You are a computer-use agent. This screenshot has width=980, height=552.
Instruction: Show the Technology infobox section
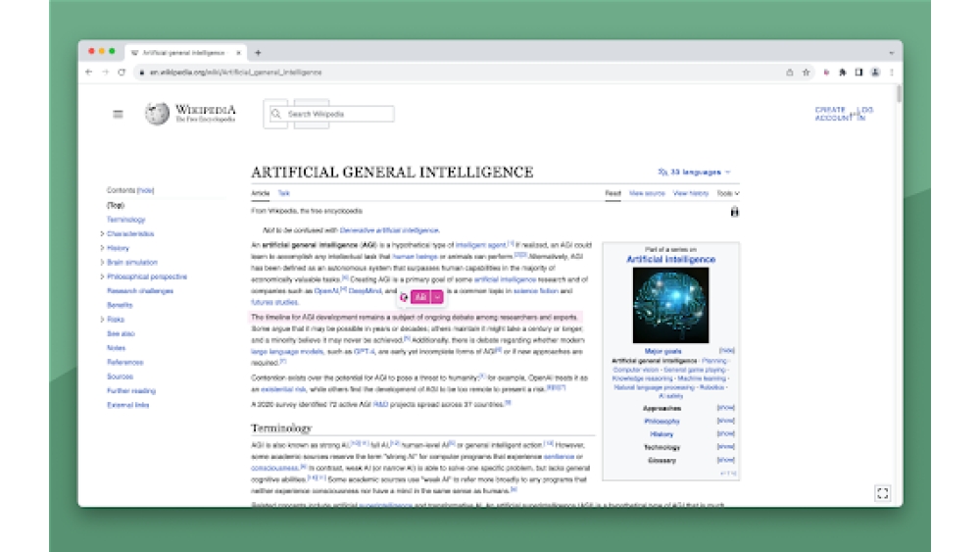tap(725, 447)
